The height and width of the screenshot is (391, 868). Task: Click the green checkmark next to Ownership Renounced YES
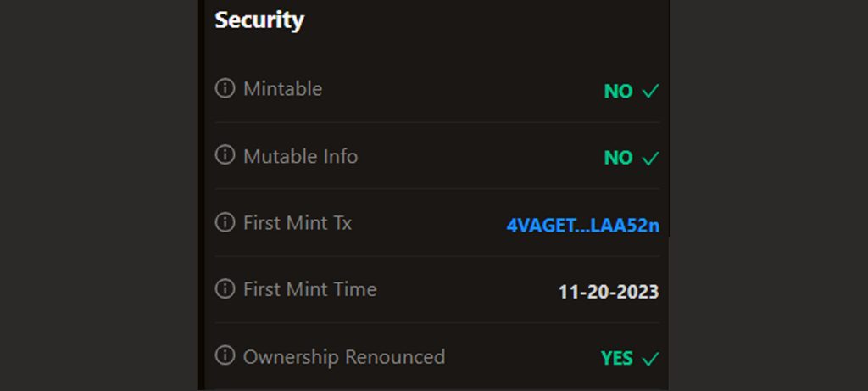point(650,359)
